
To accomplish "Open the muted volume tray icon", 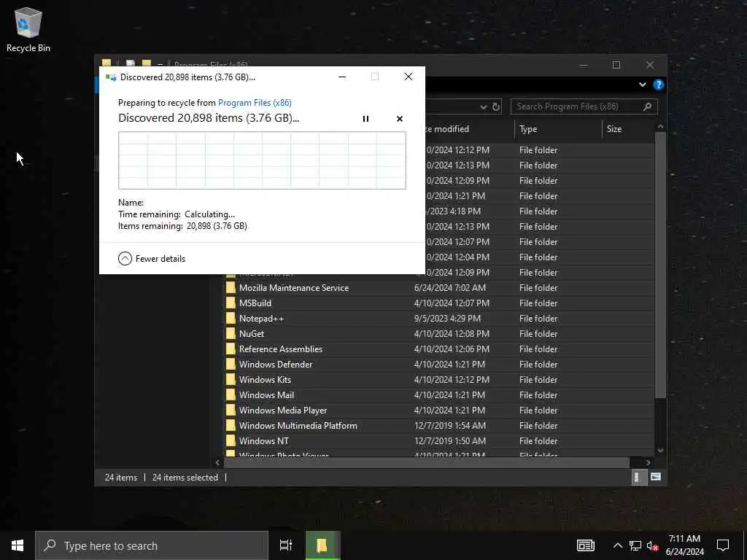I will pyautogui.click(x=652, y=545).
